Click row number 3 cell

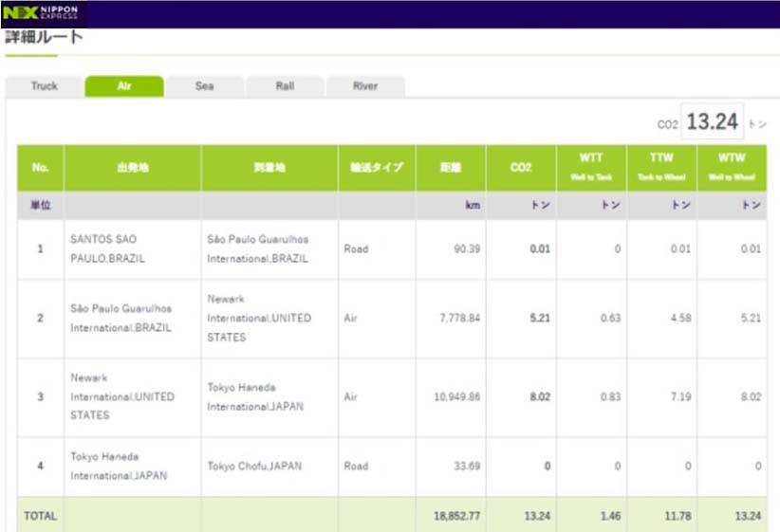click(40, 396)
